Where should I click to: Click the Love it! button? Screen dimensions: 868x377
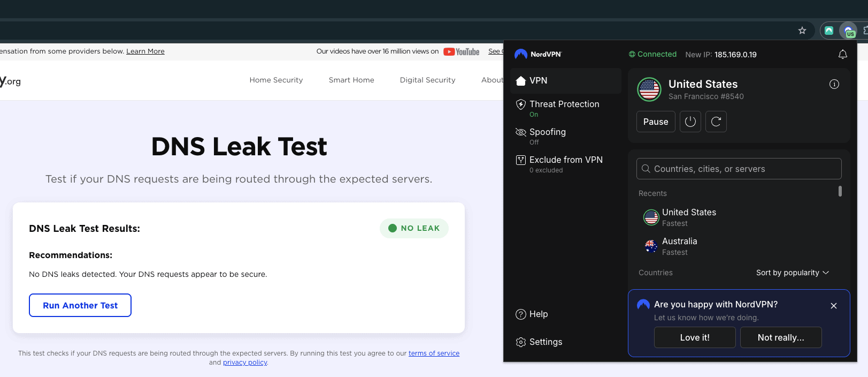coord(695,337)
